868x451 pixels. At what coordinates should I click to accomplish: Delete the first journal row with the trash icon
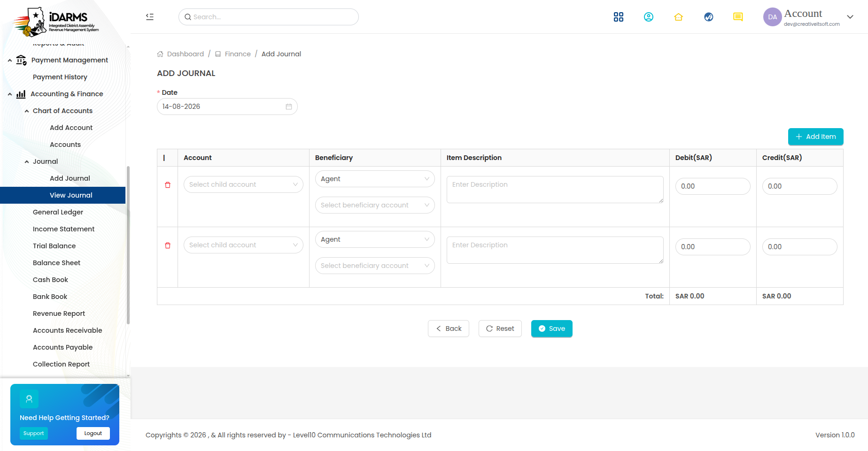[x=168, y=185]
